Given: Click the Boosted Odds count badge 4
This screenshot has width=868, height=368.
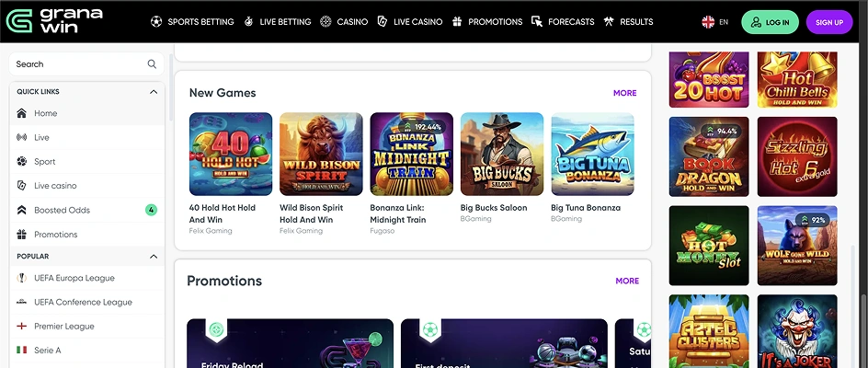Looking at the screenshot, I should click(x=151, y=210).
